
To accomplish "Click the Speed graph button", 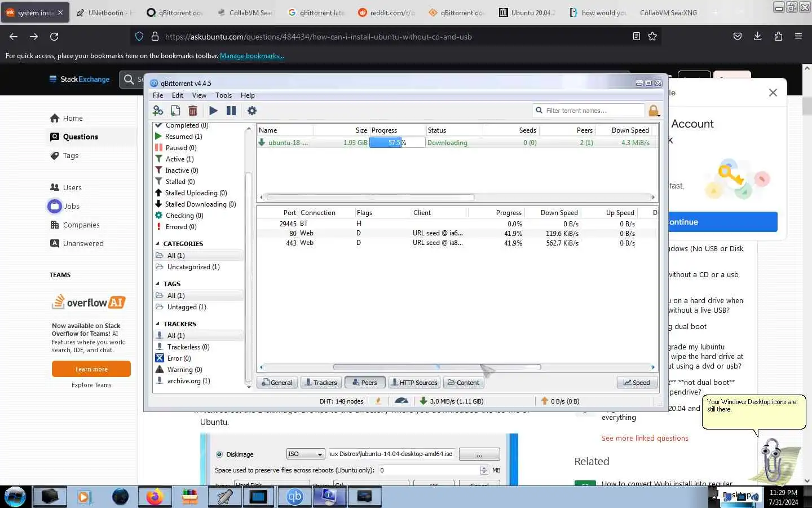I will click(637, 383).
